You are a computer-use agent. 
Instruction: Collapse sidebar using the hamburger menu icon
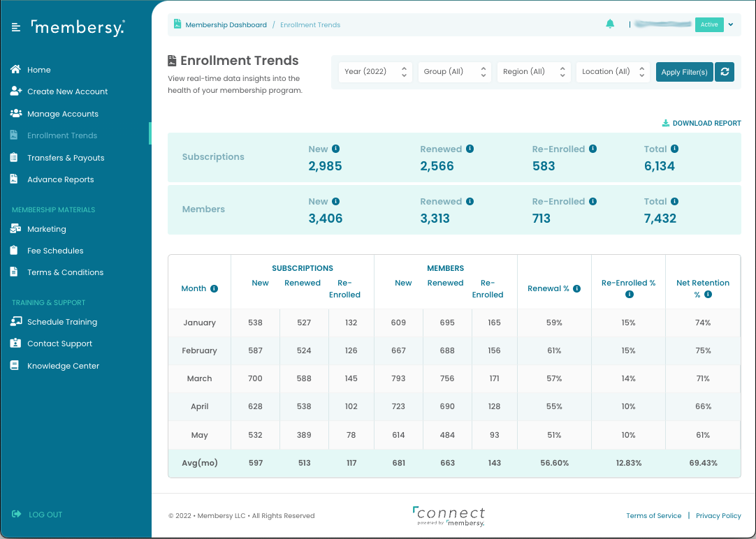click(x=16, y=28)
